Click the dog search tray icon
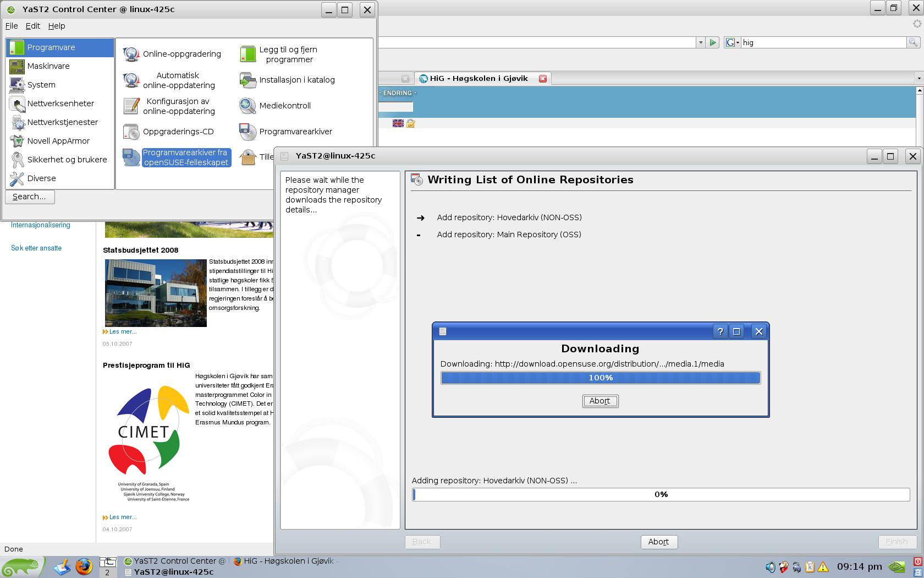 pyautogui.click(x=784, y=566)
